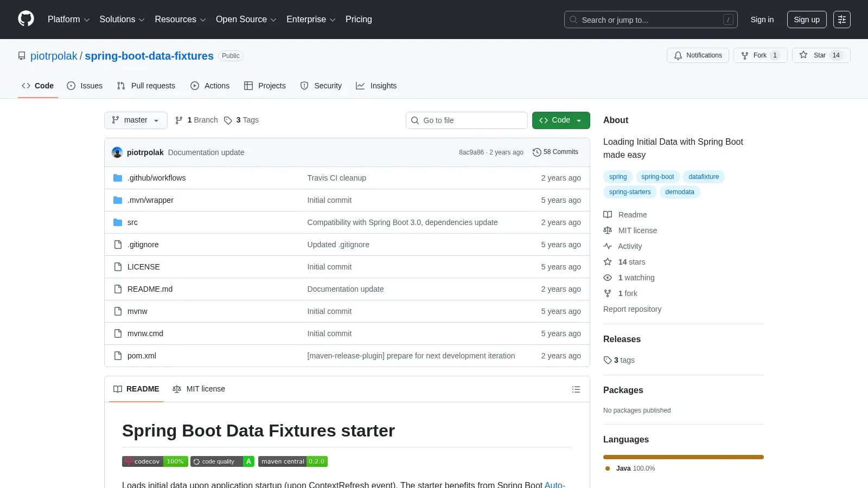Expand the Open Source menu
The width and height of the screenshot is (868, 488).
click(246, 20)
